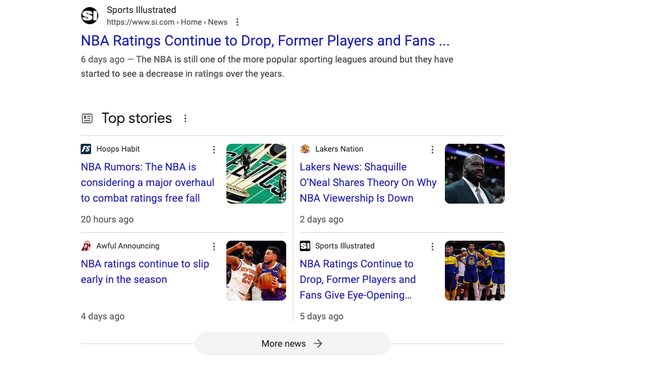Image resolution: width=668 pixels, height=376 pixels.
Task: Click the si.com Home News breadcrumb URL
Action: click(167, 22)
